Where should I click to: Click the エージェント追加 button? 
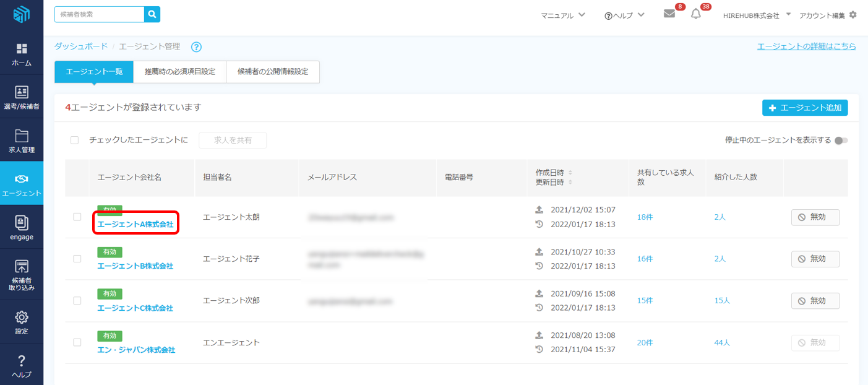pyautogui.click(x=804, y=108)
